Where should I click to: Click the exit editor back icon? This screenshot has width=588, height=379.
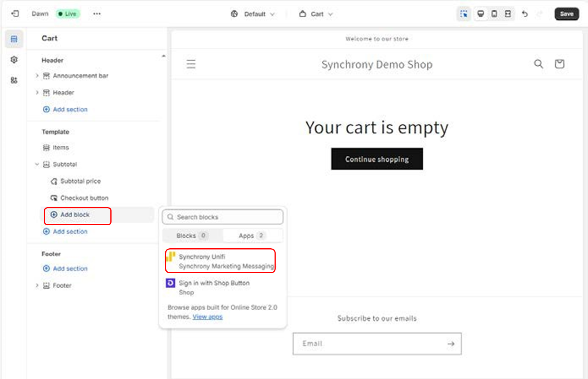(15, 14)
